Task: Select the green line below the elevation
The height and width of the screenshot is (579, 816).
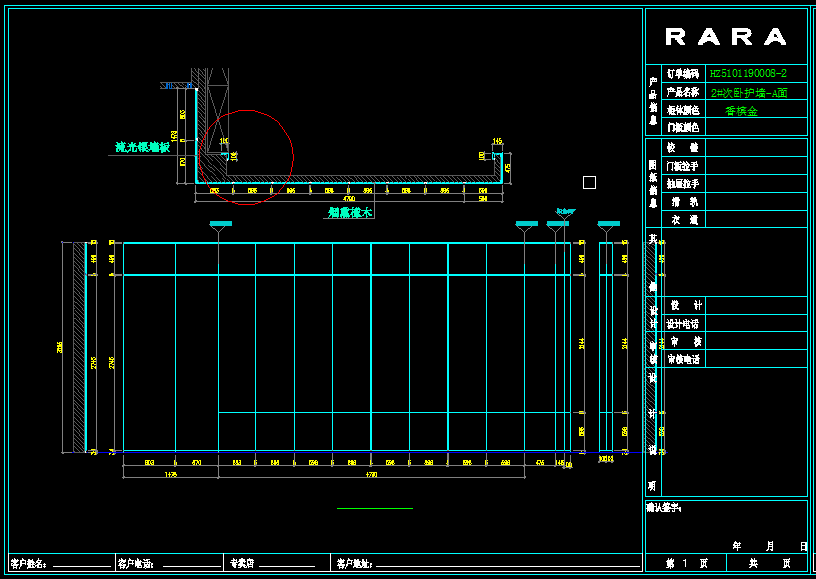Action: [x=374, y=509]
